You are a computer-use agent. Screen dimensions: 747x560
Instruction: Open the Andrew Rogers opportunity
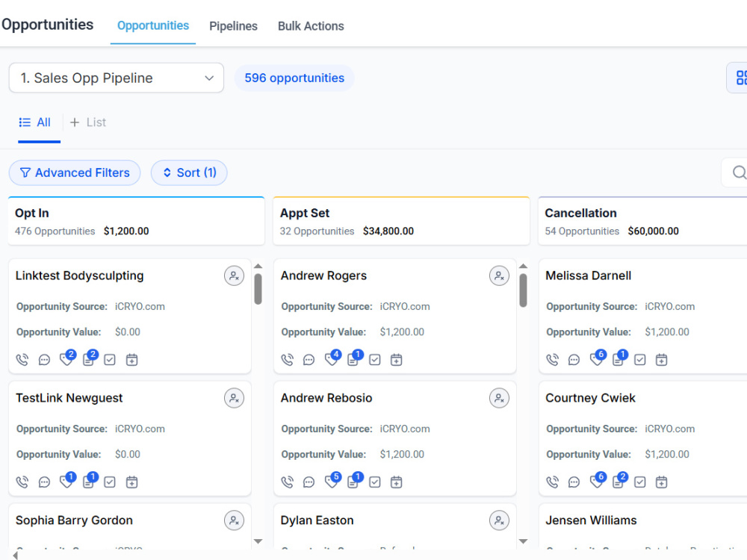(x=323, y=276)
